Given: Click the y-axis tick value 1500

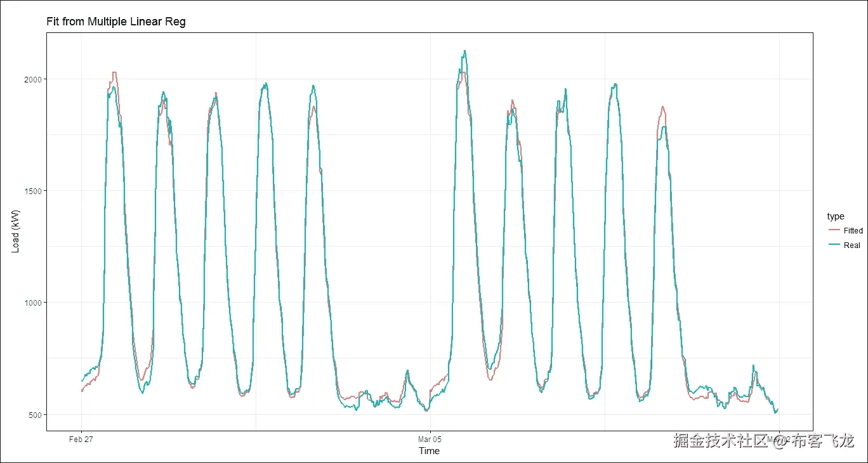Looking at the screenshot, I should [x=33, y=191].
